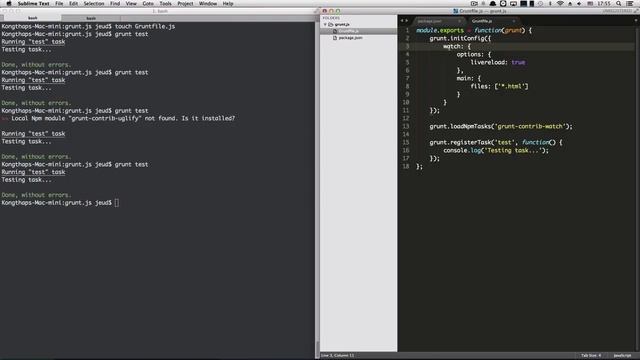Viewport: 640px width, 360px height.
Task: Click the file icon beside package.json
Action: (335, 38)
